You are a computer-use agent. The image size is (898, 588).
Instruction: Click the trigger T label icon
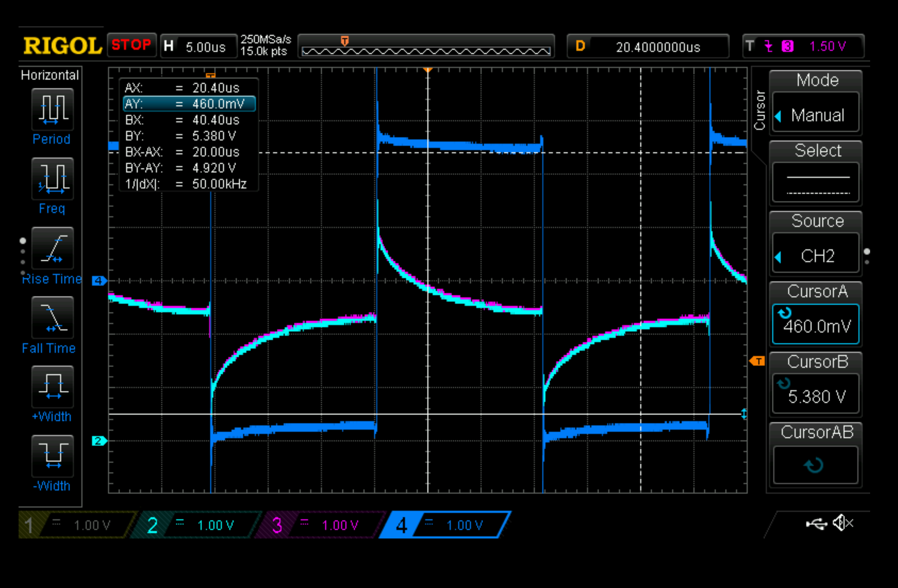(750, 46)
